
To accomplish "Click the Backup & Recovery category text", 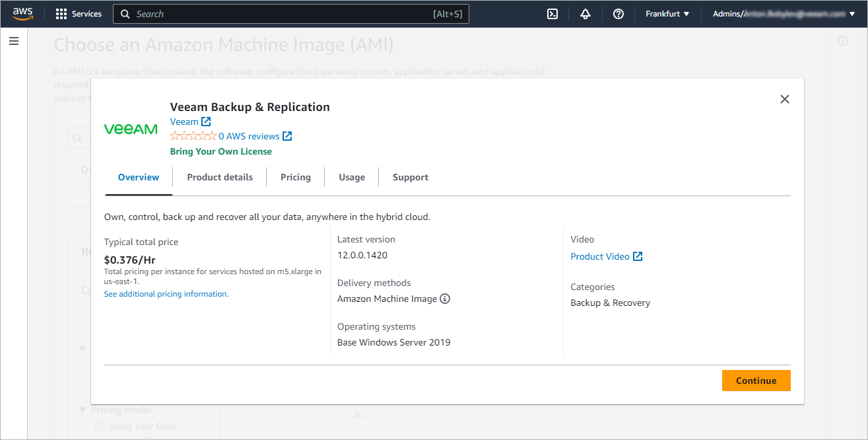I will (611, 303).
